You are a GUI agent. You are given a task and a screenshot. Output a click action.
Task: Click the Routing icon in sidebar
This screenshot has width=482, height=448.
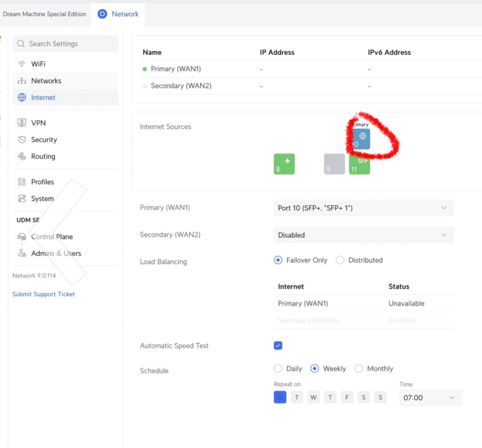22,157
